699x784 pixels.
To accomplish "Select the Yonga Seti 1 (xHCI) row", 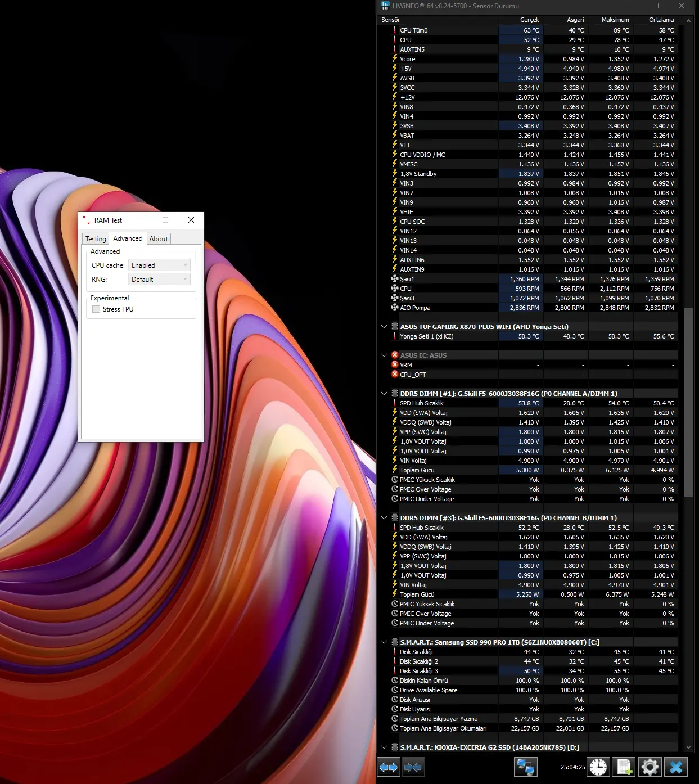I will click(x=527, y=336).
